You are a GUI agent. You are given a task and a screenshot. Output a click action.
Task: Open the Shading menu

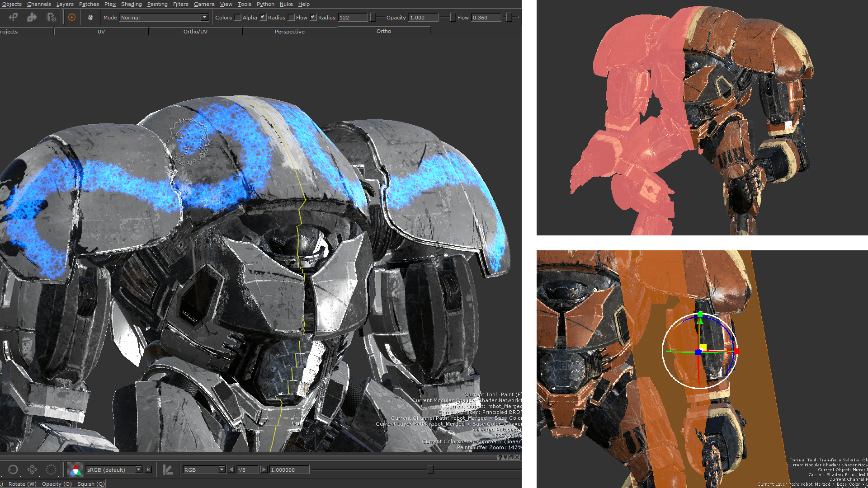pos(132,4)
